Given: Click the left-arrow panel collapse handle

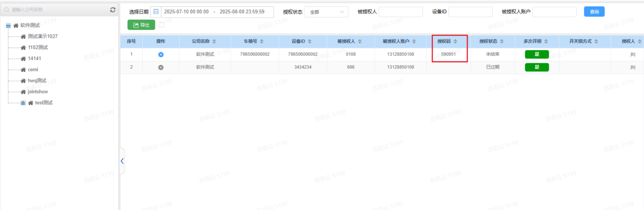Looking at the screenshot, I should point(122,161).
